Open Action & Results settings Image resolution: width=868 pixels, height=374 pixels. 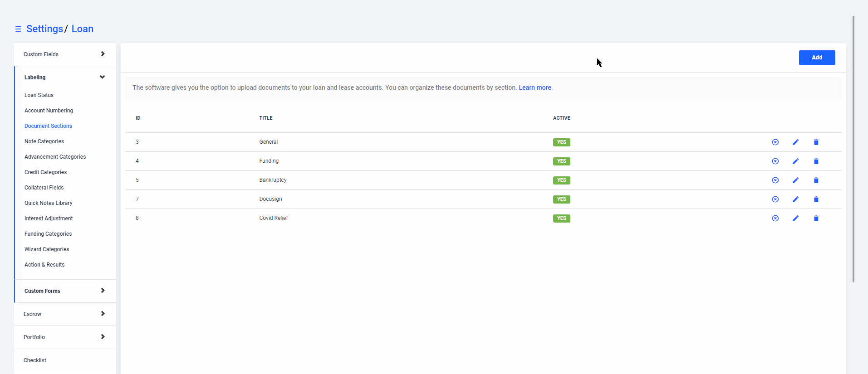point(44,265)
